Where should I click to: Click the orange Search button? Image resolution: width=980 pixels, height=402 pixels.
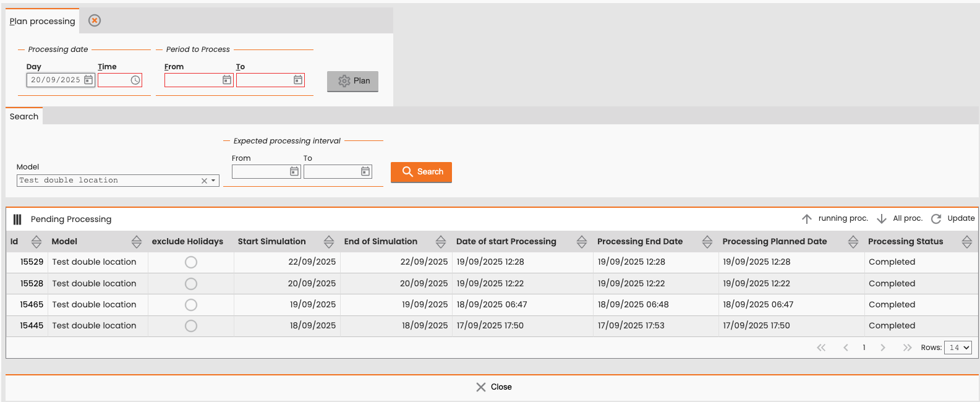point(421,172)
